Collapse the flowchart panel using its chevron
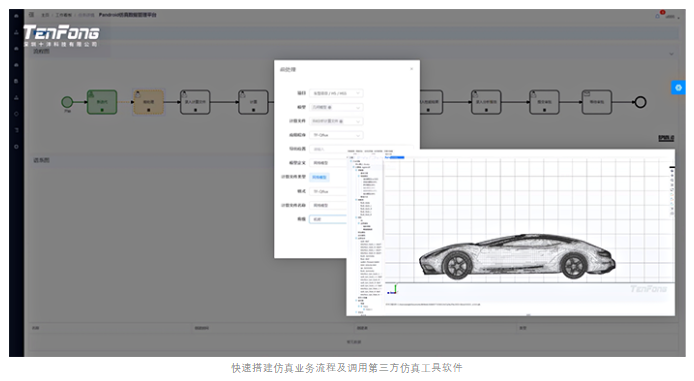The image size is (694, 381). pyautogui.click(x=671, y=54)
